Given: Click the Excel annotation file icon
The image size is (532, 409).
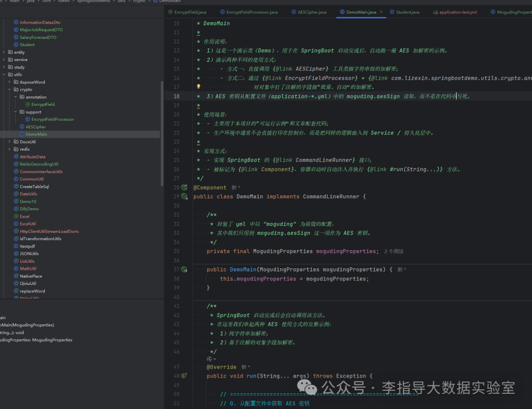Looking at the screenshot, I should 16,217.
